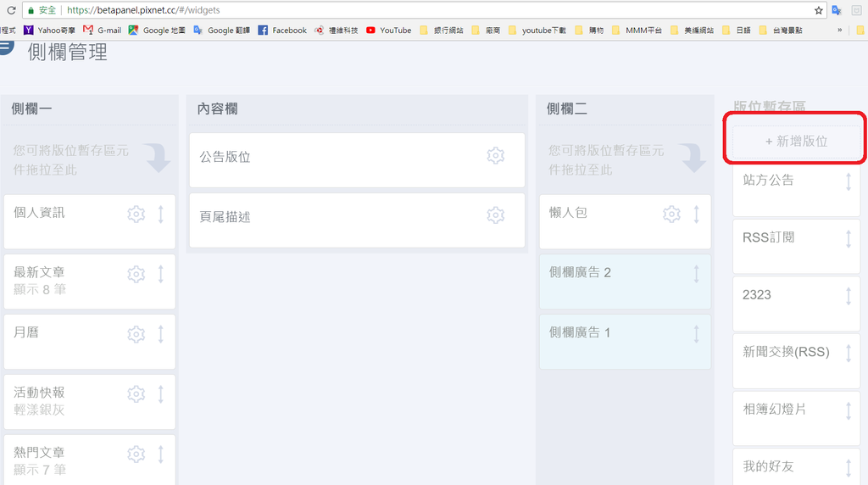Click the 新增版位 button
The height and width of the screenshot is (485, 868).
[x=797, y=142]
